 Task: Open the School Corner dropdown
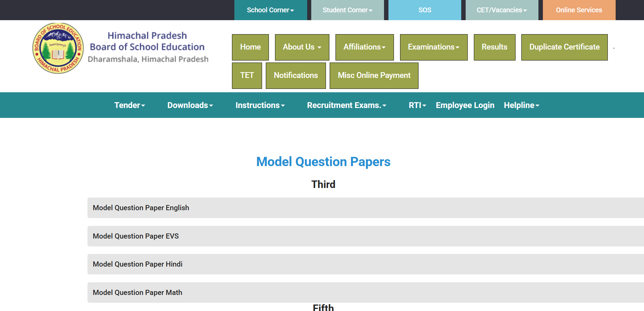tap(271, 10)
